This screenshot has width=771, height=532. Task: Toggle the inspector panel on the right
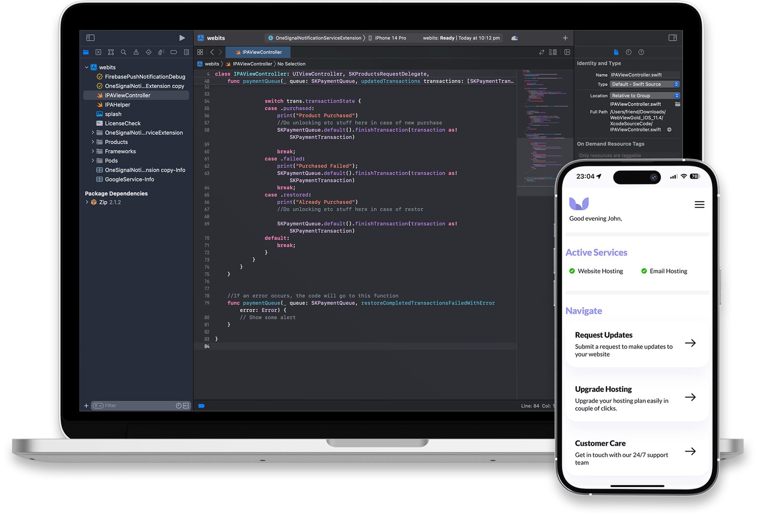click(673, 38)
